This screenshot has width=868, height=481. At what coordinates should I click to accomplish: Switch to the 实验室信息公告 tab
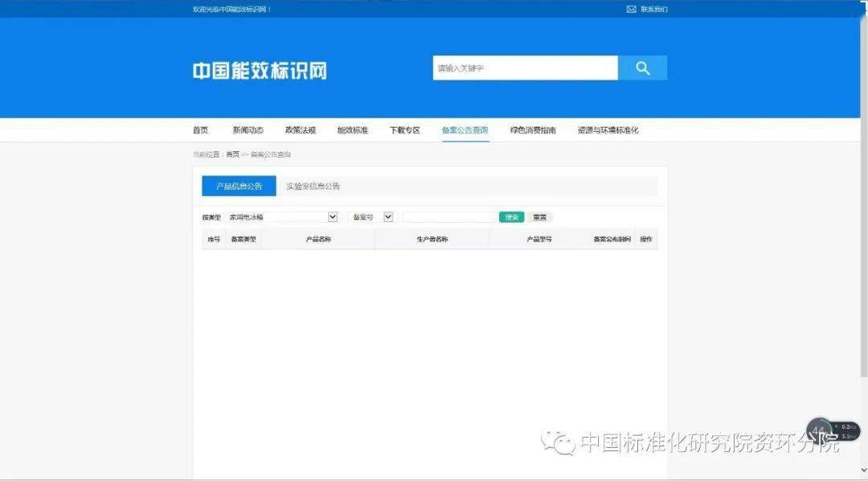click(x=313, y=186)
